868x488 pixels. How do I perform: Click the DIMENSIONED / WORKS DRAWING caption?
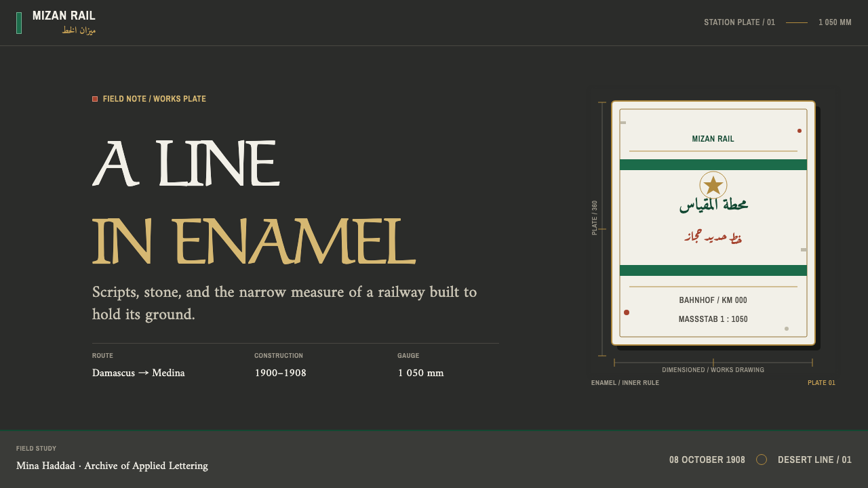pyautogui.click(x=713, y=370)
